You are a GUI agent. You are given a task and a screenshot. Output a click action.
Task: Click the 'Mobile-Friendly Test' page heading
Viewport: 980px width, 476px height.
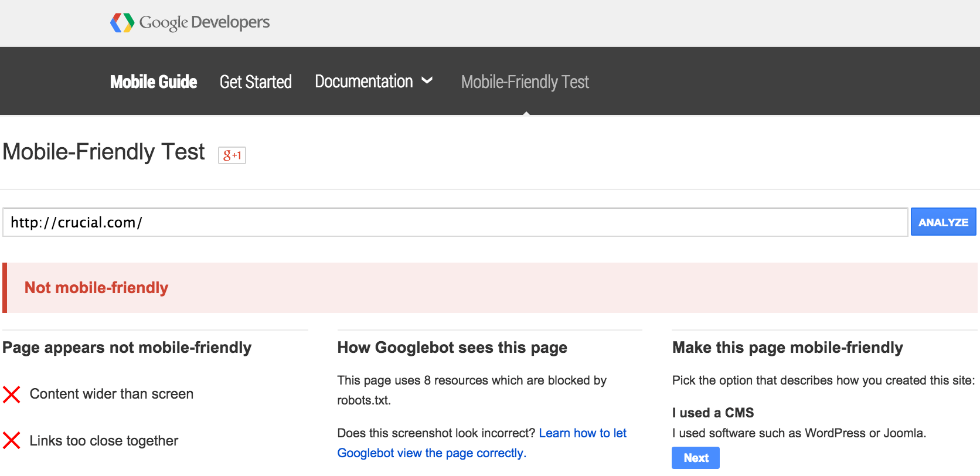point(104,152)
